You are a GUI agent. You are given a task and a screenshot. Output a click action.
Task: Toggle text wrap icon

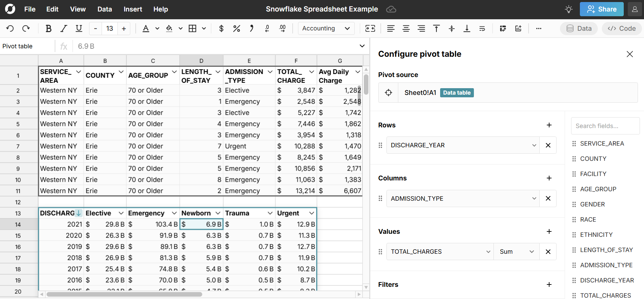point(482,29)
